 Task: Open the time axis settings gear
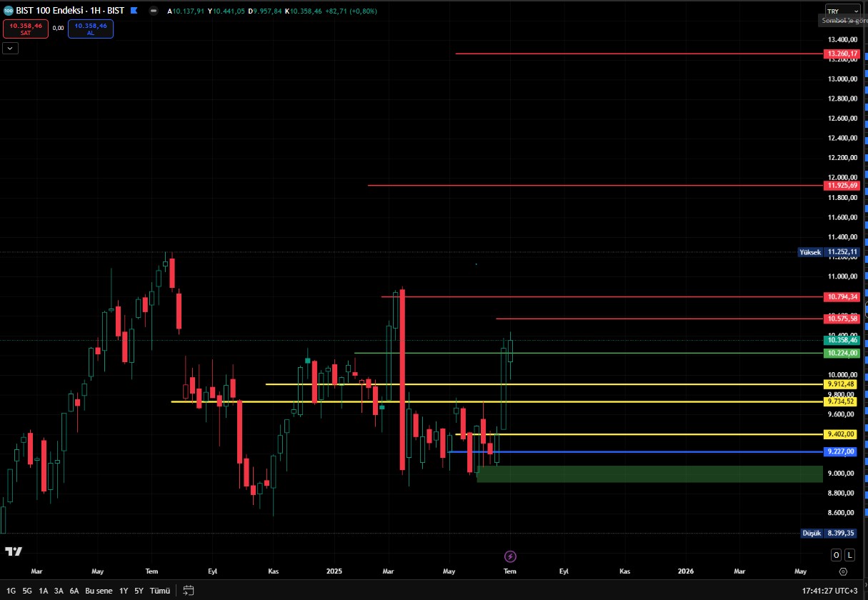(x=844, y=571)
